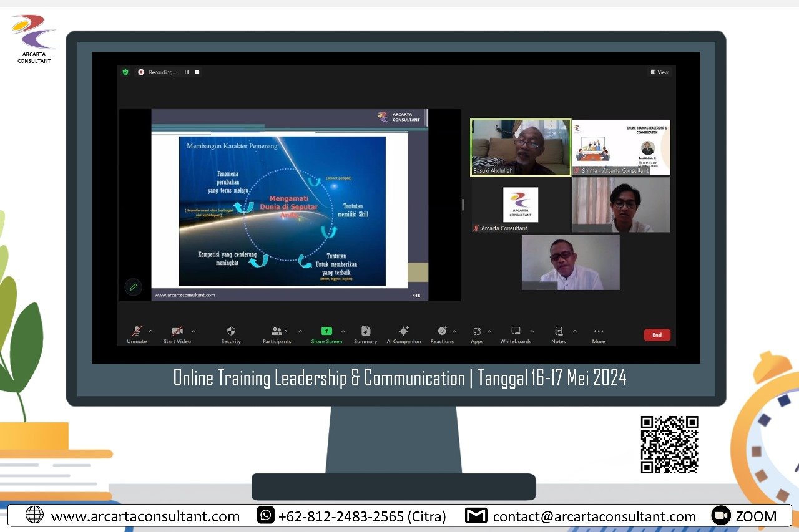Expand audio options arrow beside Unmute
The width and height of the screenshot is (799, 532).
pos(150,331)
